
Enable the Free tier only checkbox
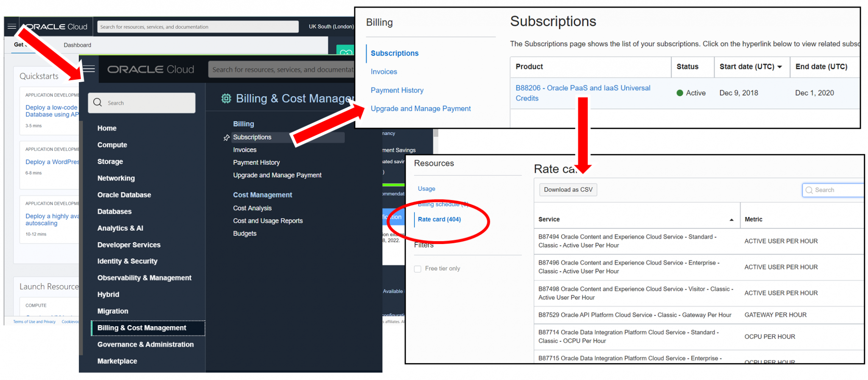pos(417,269)
